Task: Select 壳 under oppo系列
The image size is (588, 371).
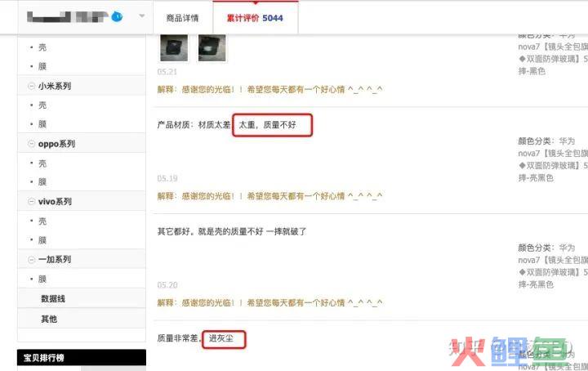Action: (42, 163)
